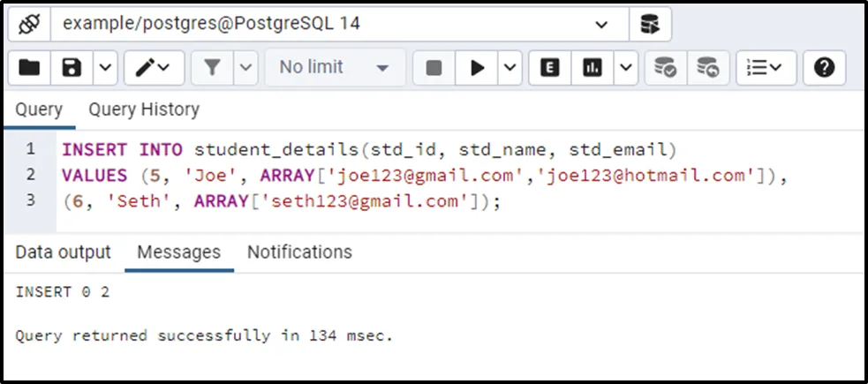This screenshot has height=384, width=868.
Task: Click the new connection database icon
Action: [x=650, y=25]
